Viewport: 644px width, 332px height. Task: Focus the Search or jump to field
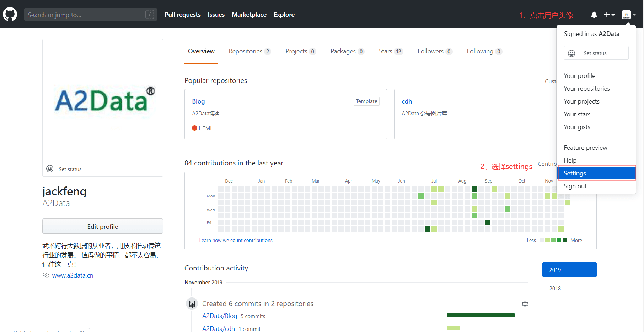91,15
